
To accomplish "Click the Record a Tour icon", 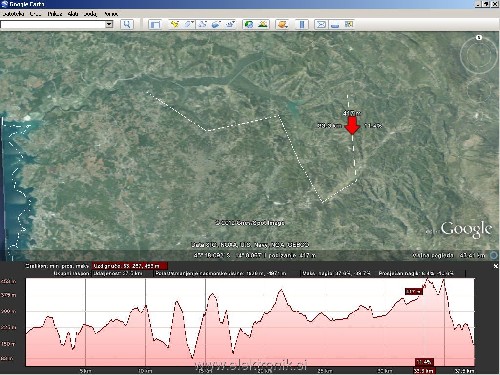I will point(230,24).
